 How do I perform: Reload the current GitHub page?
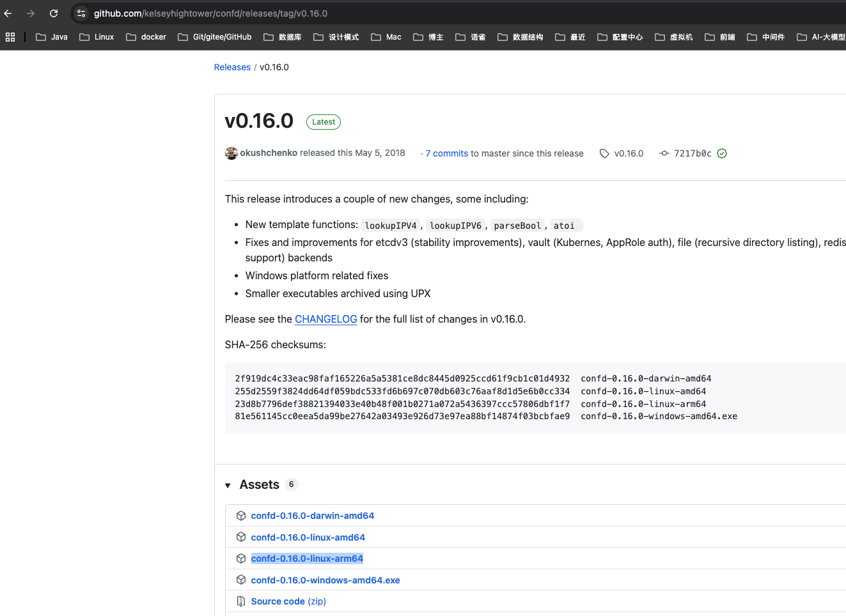[54, 13]
